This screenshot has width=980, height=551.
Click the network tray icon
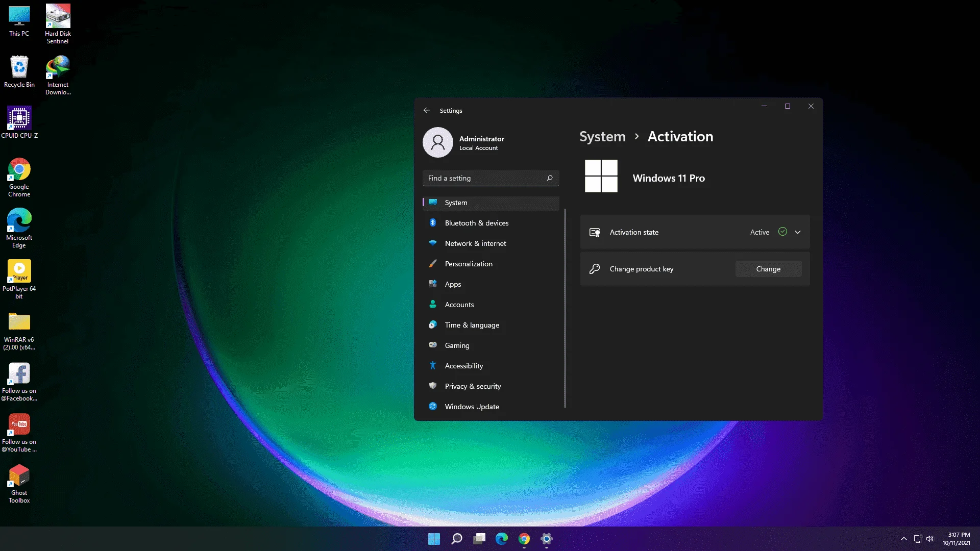click(x=918, y=539)
